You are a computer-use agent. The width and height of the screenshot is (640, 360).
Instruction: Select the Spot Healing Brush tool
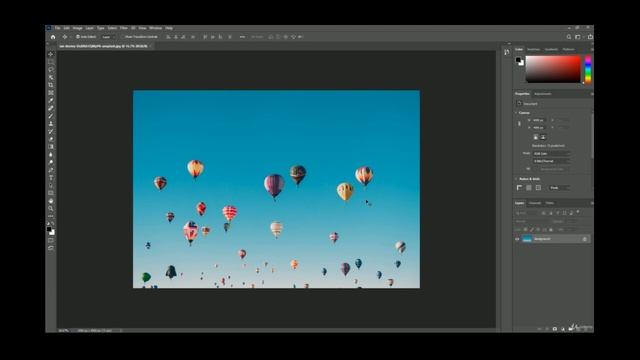pos(51,108)
